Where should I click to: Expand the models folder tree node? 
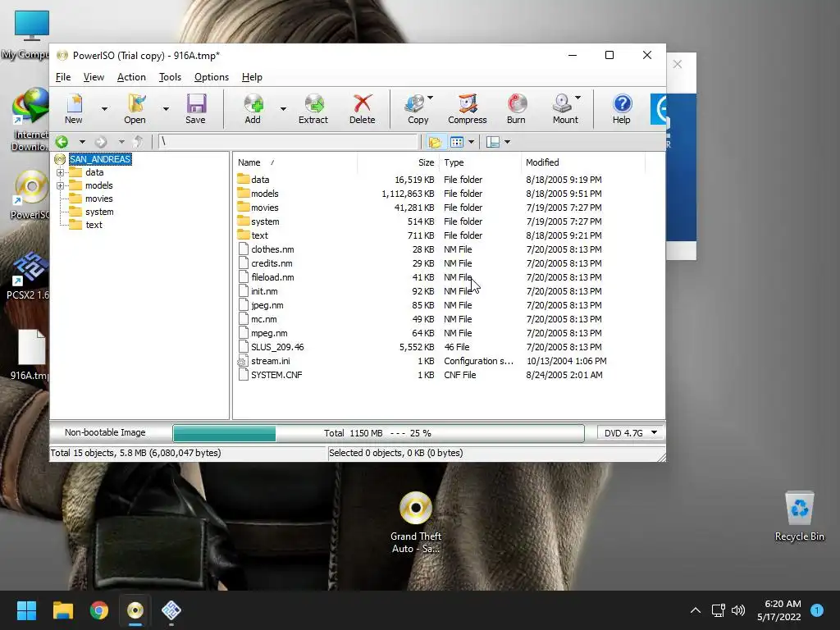(x=60, y=186)
